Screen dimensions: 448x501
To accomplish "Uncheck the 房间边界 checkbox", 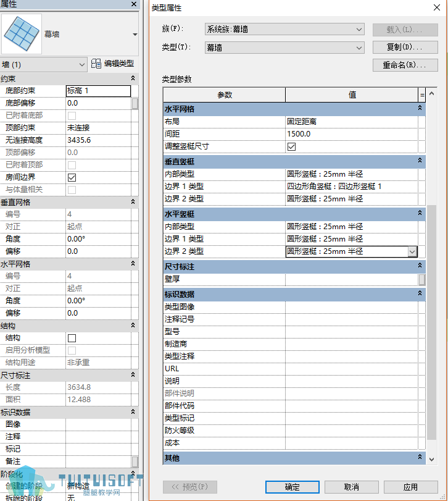I will click(x=72, y=177).
